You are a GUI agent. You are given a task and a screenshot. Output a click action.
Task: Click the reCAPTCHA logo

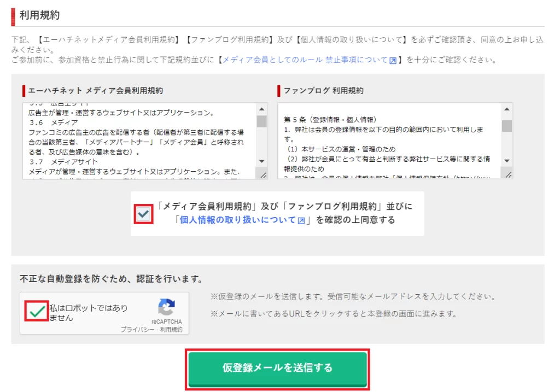[166, 307]
